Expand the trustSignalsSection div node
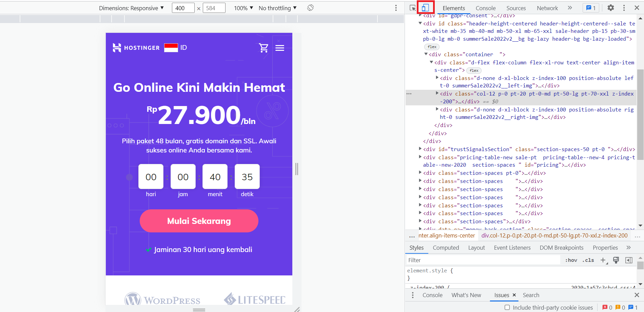644x312 pixels. (x=420, y=149)
